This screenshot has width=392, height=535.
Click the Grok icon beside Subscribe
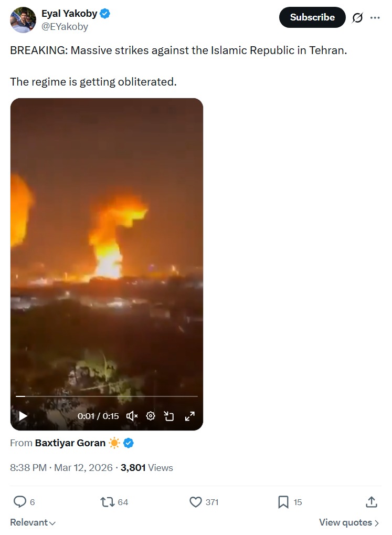coord(357,17)
